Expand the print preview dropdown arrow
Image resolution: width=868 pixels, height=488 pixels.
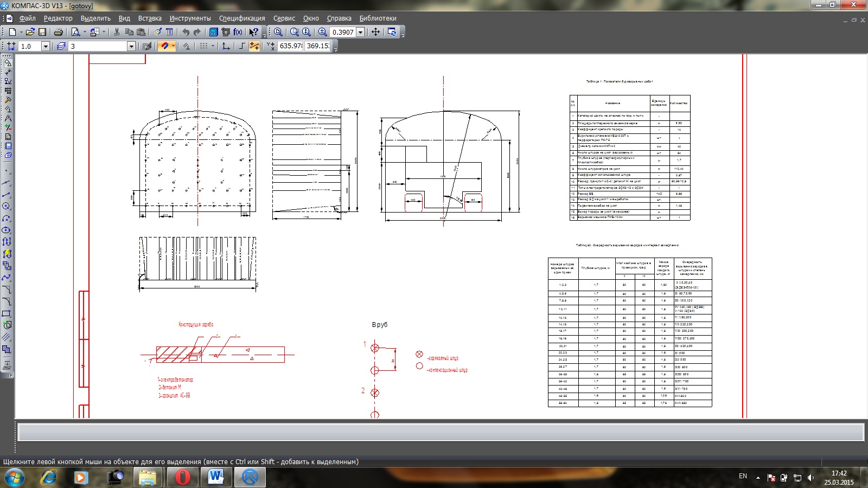84,32
